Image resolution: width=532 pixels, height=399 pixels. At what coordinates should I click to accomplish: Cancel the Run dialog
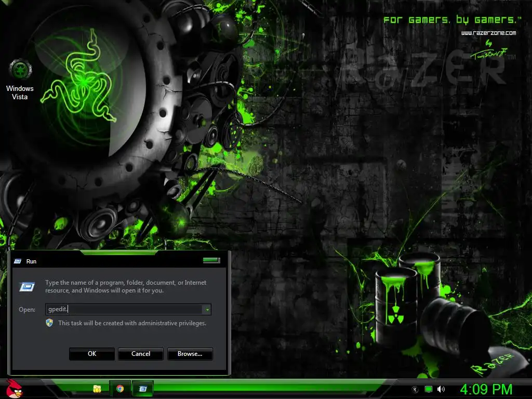[141, 354]
